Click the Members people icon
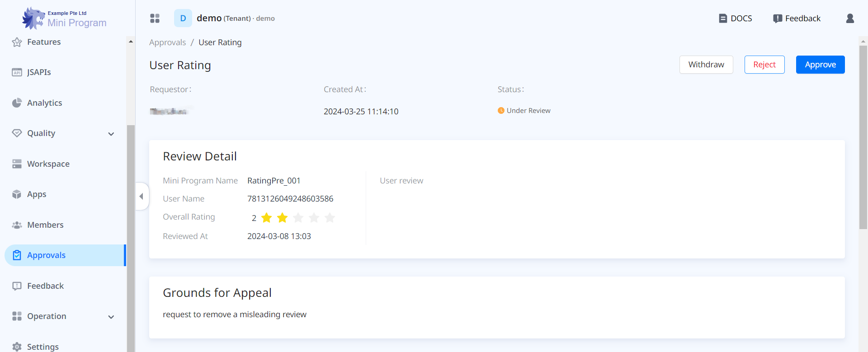 17,225
